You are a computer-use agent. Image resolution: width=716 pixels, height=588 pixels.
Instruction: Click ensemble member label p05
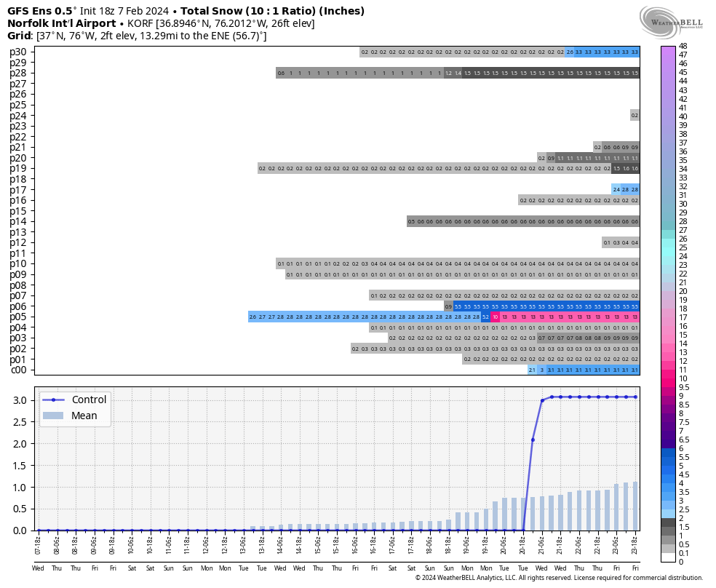tap(18, 317)
